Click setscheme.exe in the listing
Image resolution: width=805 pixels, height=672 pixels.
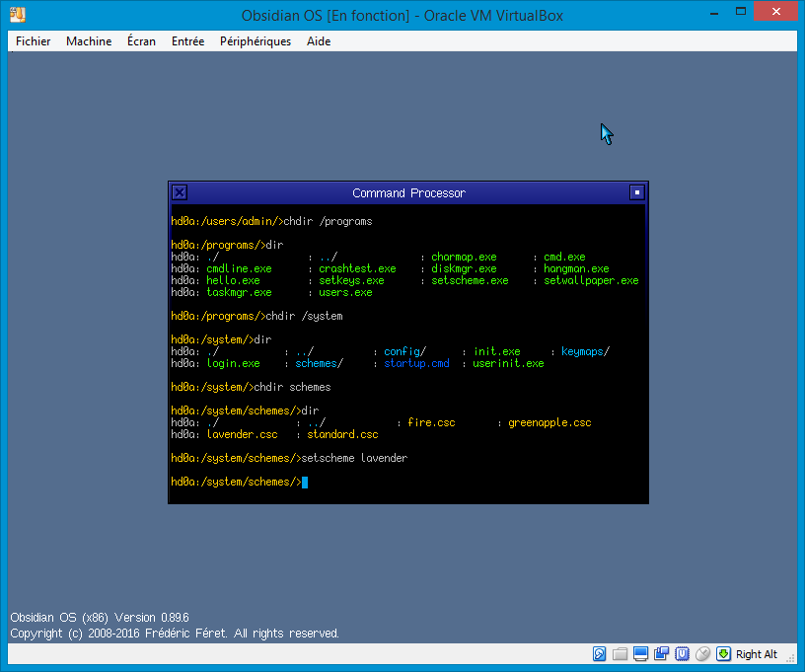point(470,280)
